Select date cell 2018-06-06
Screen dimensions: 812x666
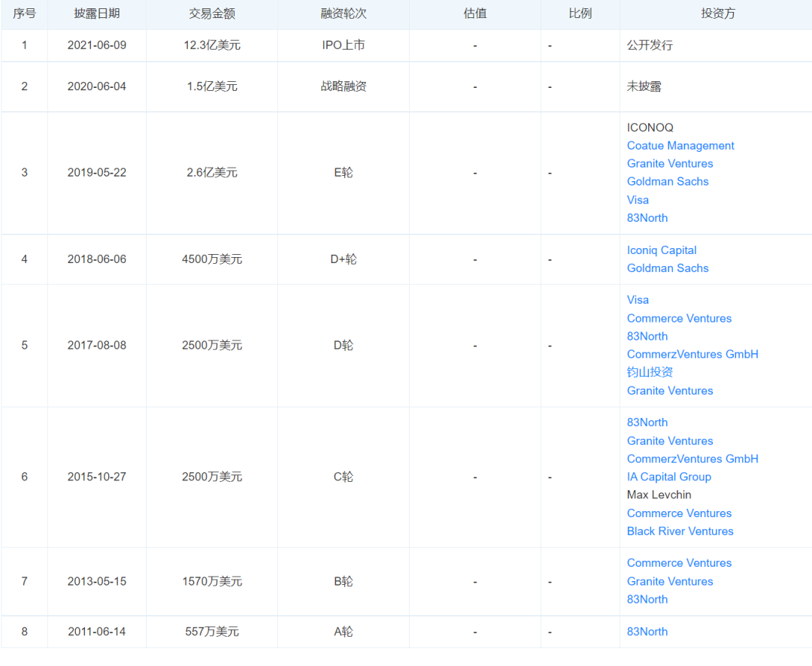pyautogui.click(x=97, y=259)
